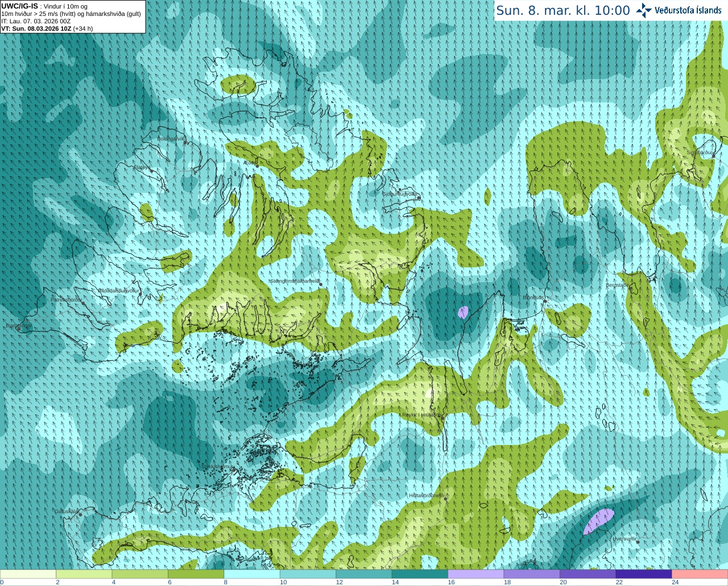Select the UWC/IG-IS model title text
This screenshot has width=728, height=586.
click(x=19, y=6)
